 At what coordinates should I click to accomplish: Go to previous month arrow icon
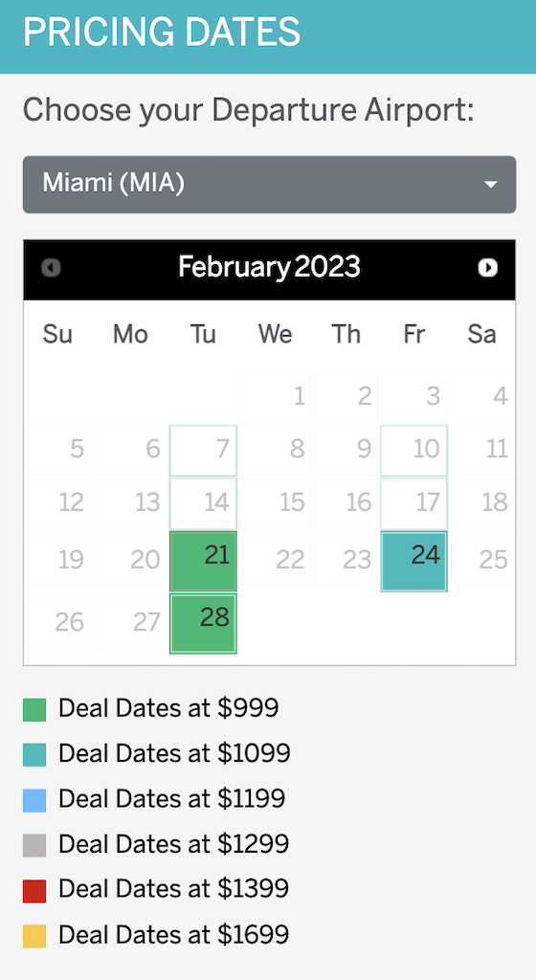tap(51, 268)
